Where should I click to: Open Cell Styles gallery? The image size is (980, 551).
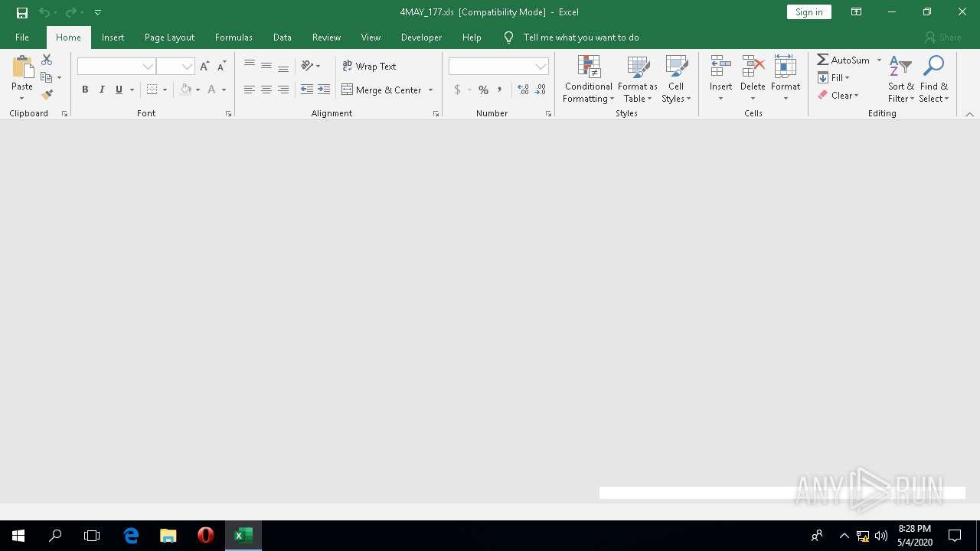point(676,80)
